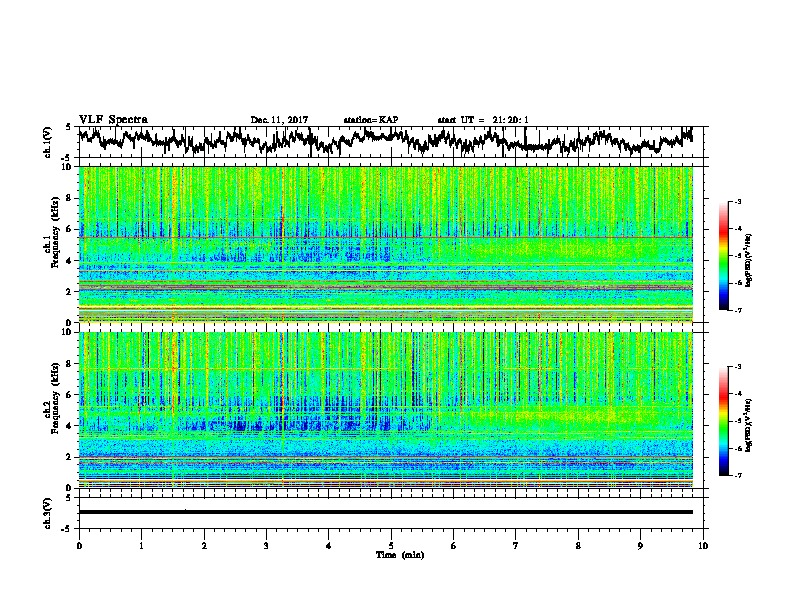Viewport: 792px width, 612px height.
Task: Click the "Time (min)" x-axis label
Action: (400, 555)
